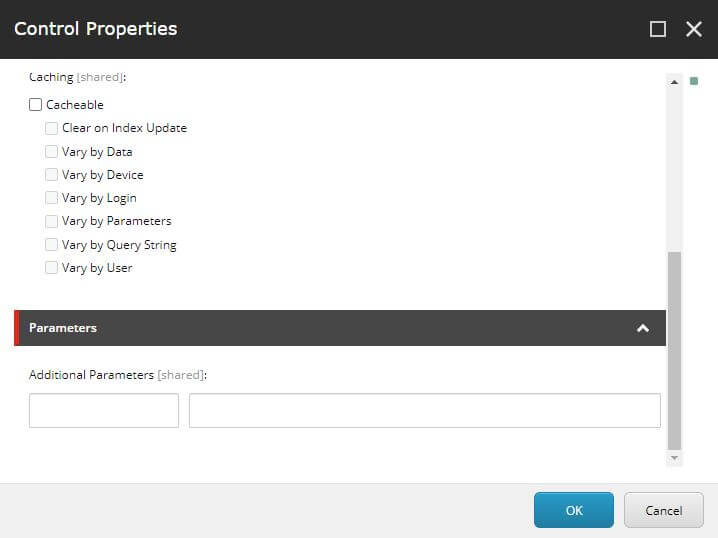
Task: Click the OK button
Action: [x=573, y=510]
